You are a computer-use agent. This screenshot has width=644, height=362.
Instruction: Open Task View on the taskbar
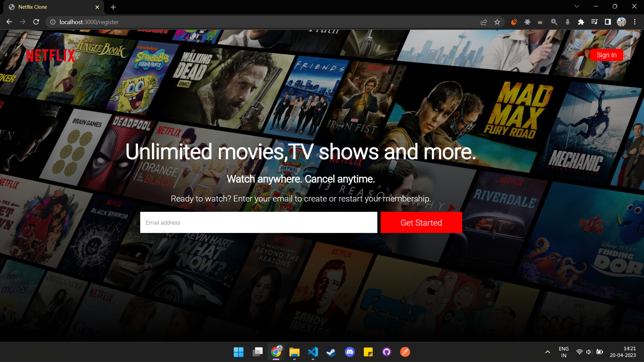257,352
